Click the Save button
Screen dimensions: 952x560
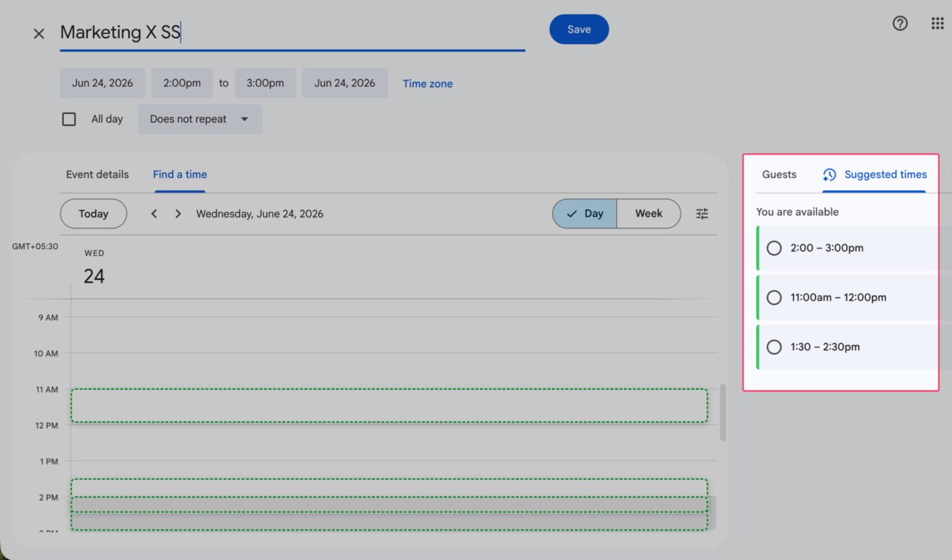click(579, 29)
